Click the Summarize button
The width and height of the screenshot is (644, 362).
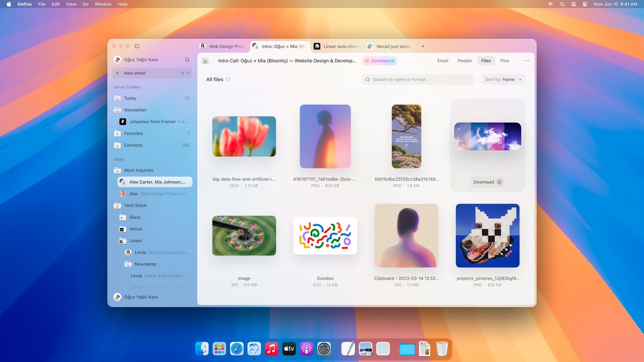379,61
